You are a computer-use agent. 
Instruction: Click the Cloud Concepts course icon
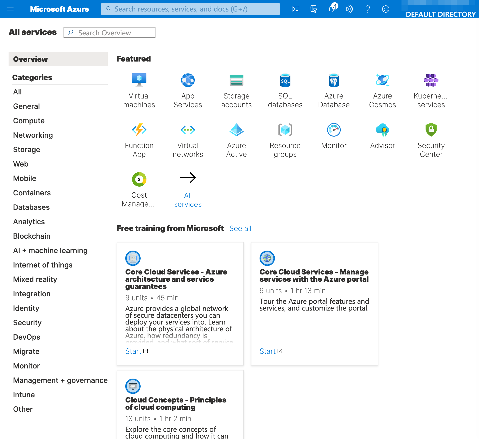point(133,386)
